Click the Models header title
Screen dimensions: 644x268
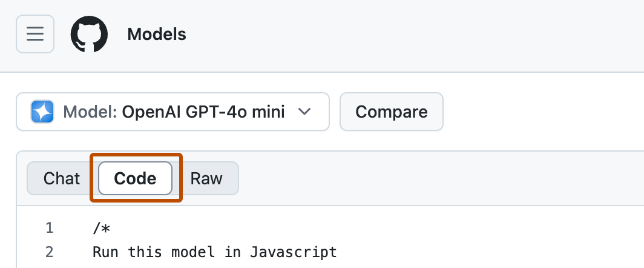click(157, 34)
